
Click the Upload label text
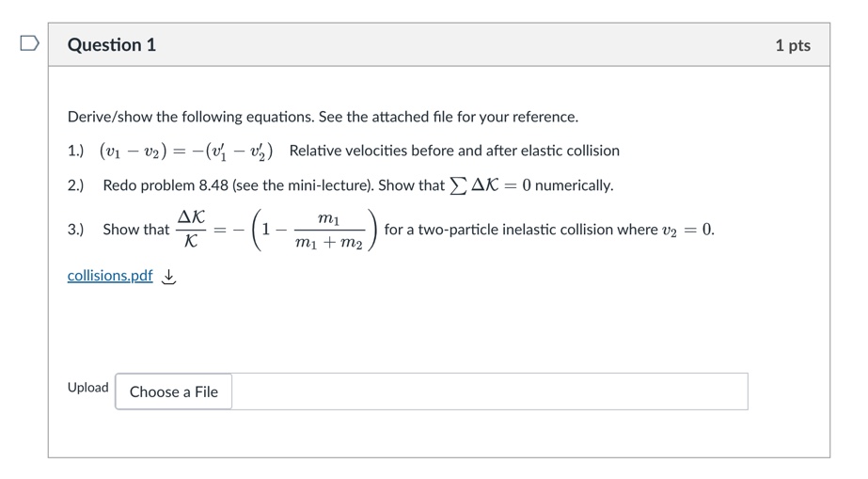point(88,387)
